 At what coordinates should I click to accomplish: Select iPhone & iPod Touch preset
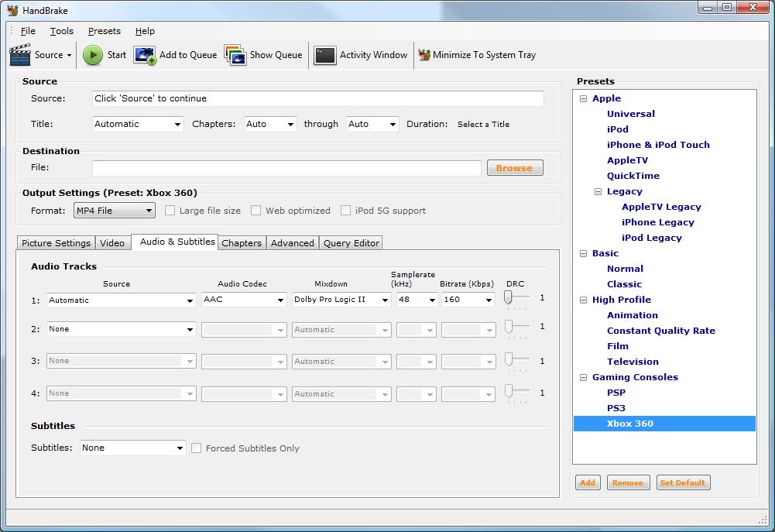(658, 145)
